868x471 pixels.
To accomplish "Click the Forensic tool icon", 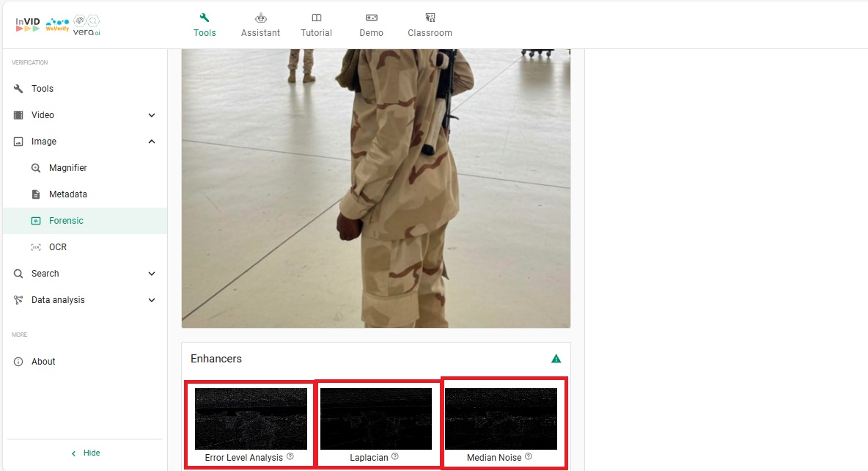I will click(x=36, y=220).
